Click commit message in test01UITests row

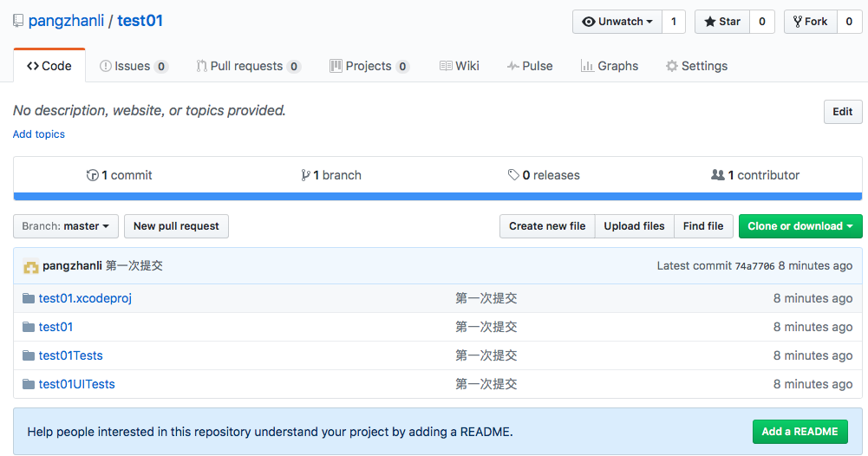(x=486, y=384)
